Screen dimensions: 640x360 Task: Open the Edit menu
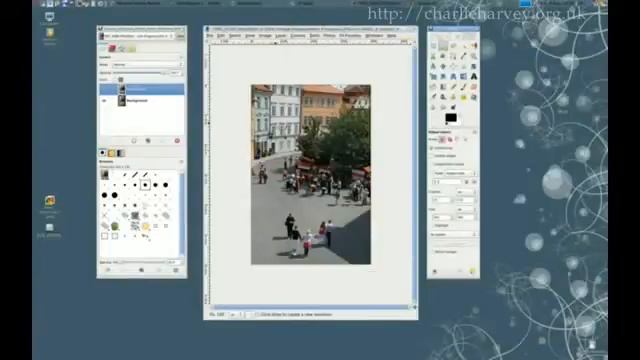tap(221, 36)
